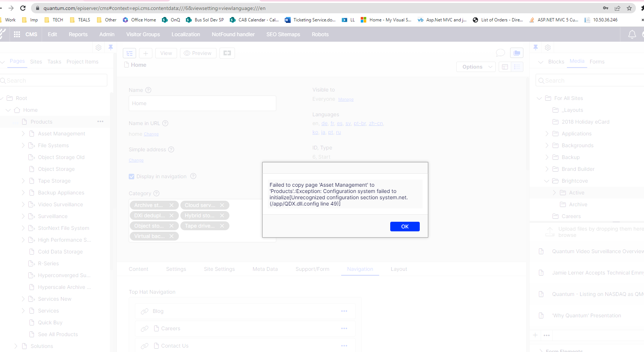
Task: Toggle the assets folder pane icon
Action: 517,53
